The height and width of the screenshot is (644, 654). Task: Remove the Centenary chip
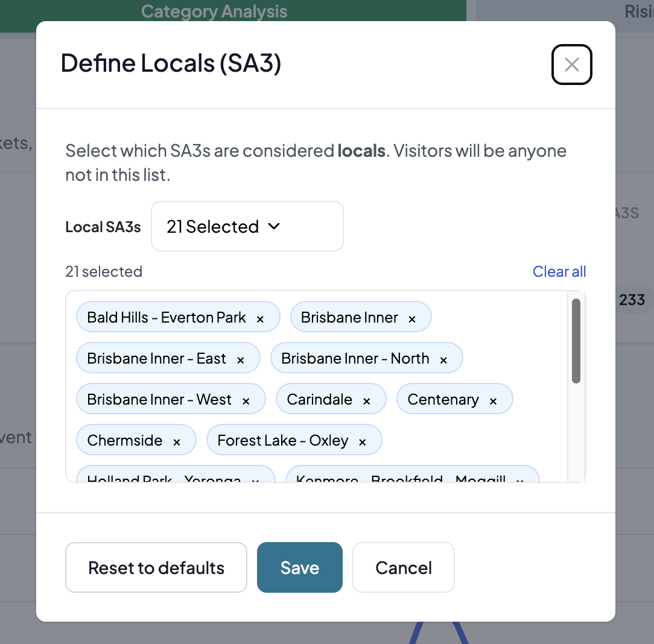click(493, 401)
